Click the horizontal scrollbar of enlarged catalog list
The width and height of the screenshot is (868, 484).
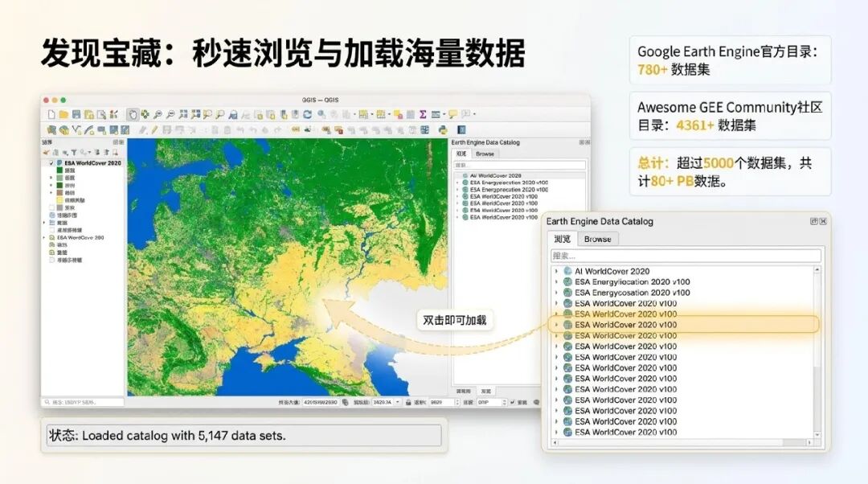click(682, 442)
